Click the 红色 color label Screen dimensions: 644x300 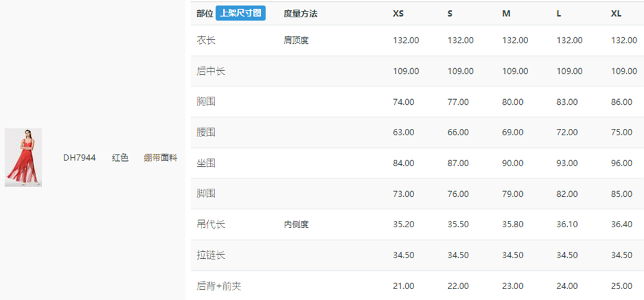click(120, 158)
